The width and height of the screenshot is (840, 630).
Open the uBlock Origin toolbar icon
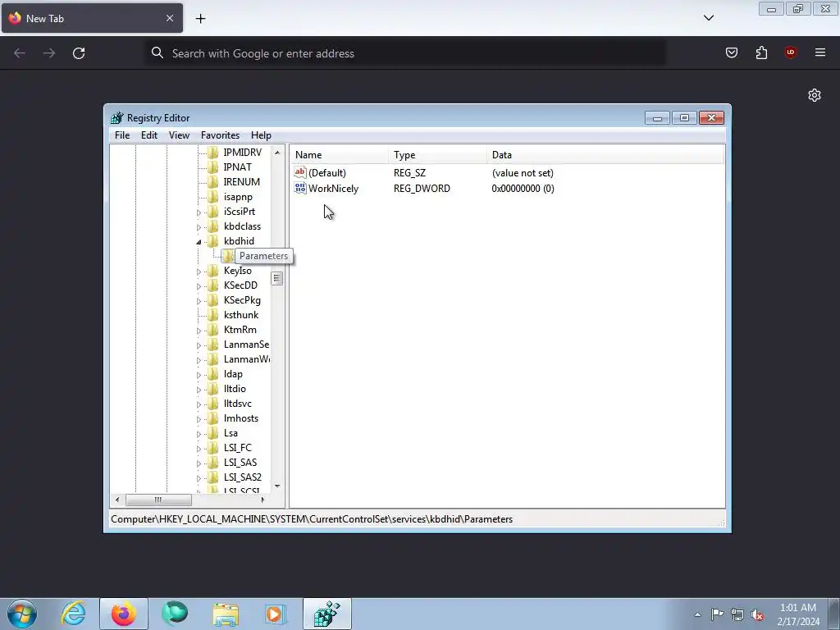(x=790, y=52)
